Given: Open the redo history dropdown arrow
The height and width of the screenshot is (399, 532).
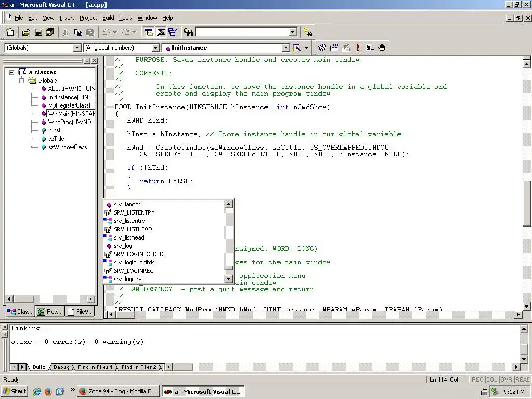Looking at the screenshot, I should tap(135, 32).
